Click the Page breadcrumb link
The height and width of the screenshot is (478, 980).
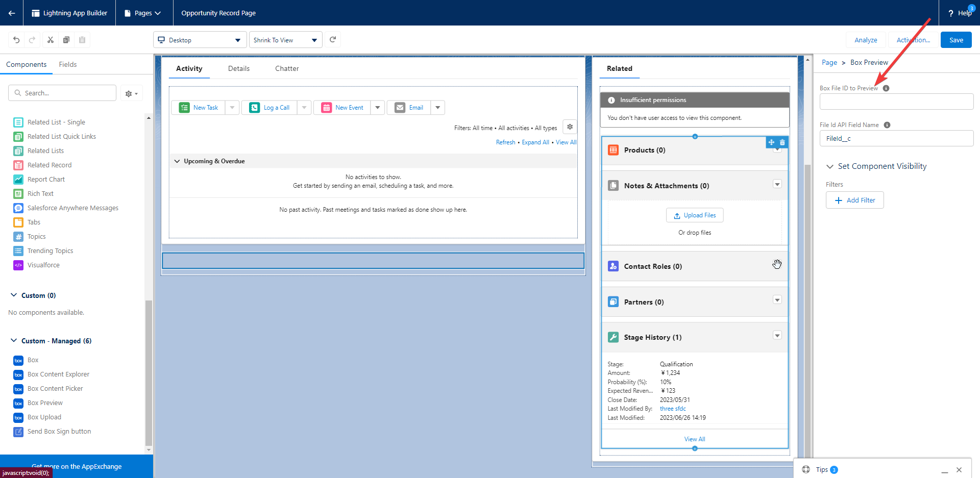(829, 62)
